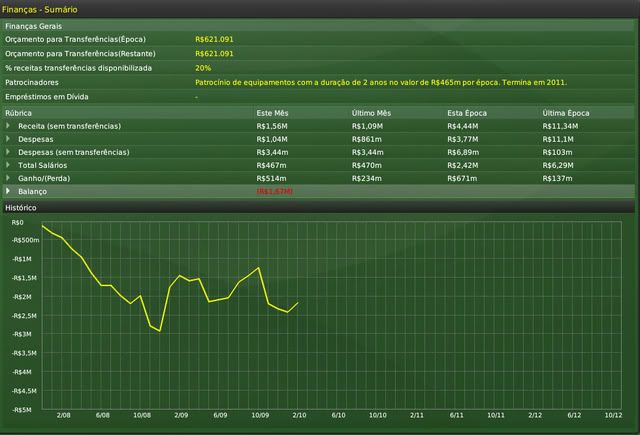
Task: Click the 20% receitas transferências value
Action: click(x=203, y=68)
